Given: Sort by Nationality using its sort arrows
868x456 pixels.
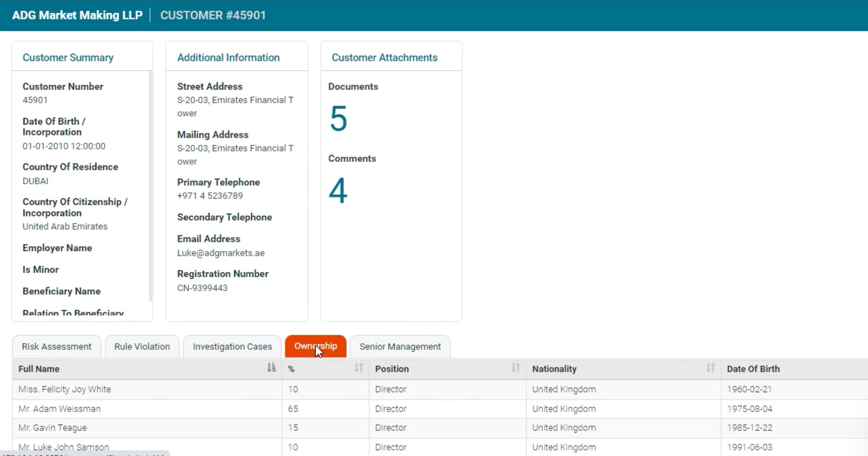Looking at the screenshot, I should [711, 368].
